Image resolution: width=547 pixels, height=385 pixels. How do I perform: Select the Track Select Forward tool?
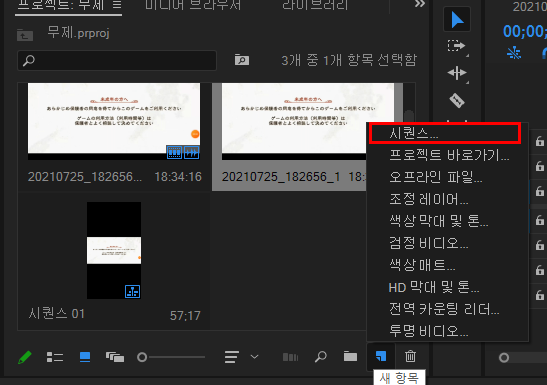tap(457, 46)
